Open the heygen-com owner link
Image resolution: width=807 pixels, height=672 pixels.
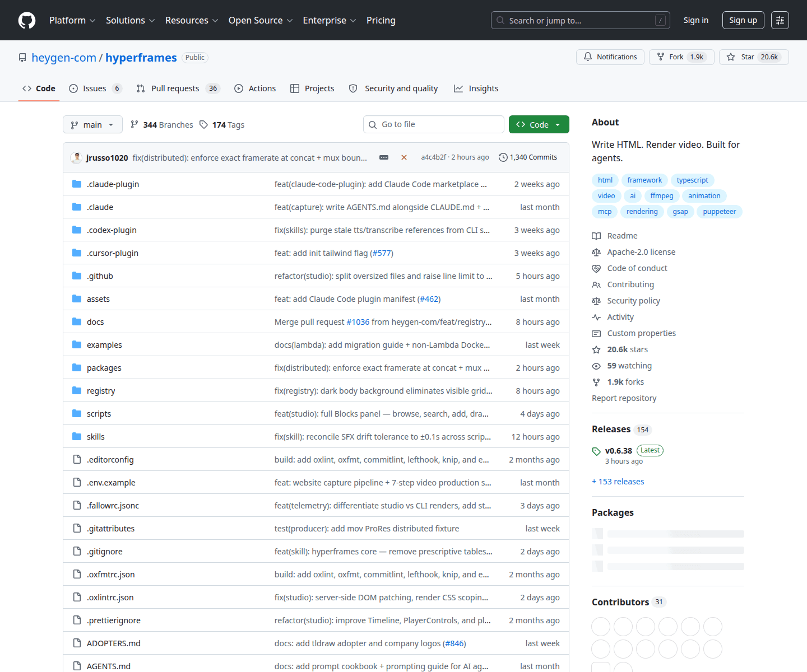click(x=64, y=58)
